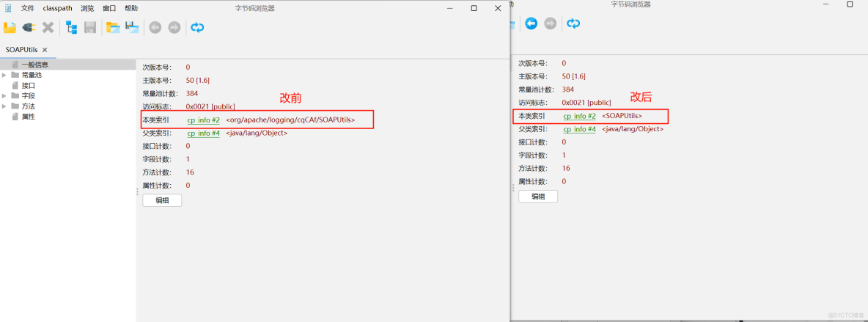
Task: Click the Reload icon in right window
Action: 573,23
